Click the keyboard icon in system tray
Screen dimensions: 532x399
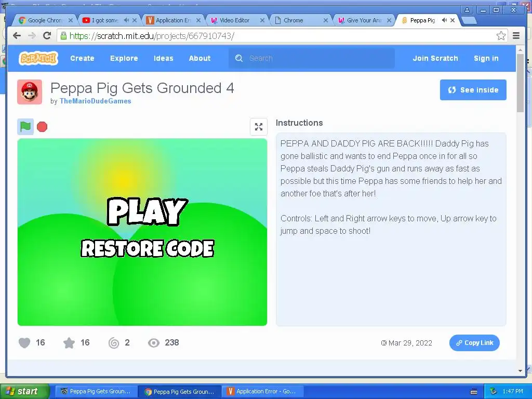point(474,392)
